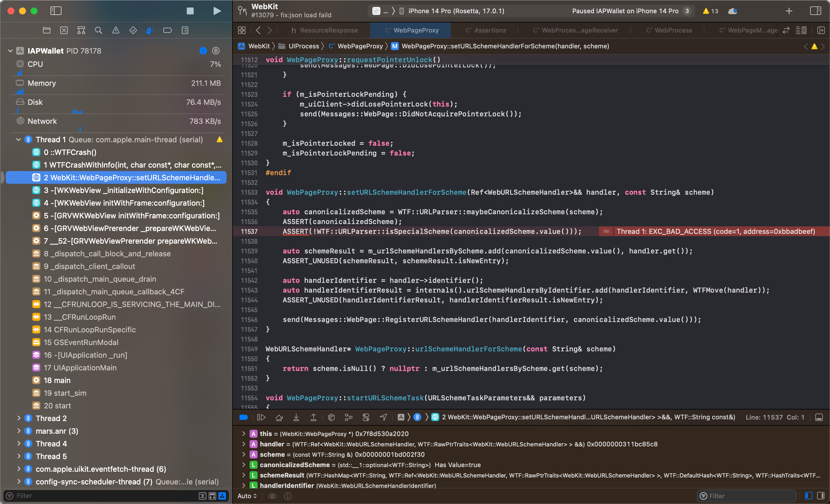
Task: Click the plus Library button
Action: pyautogui.click(x=789, y=11)
